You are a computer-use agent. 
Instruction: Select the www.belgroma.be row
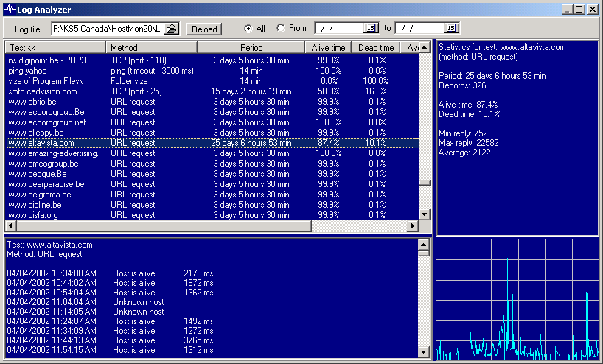tap(212, 195)
